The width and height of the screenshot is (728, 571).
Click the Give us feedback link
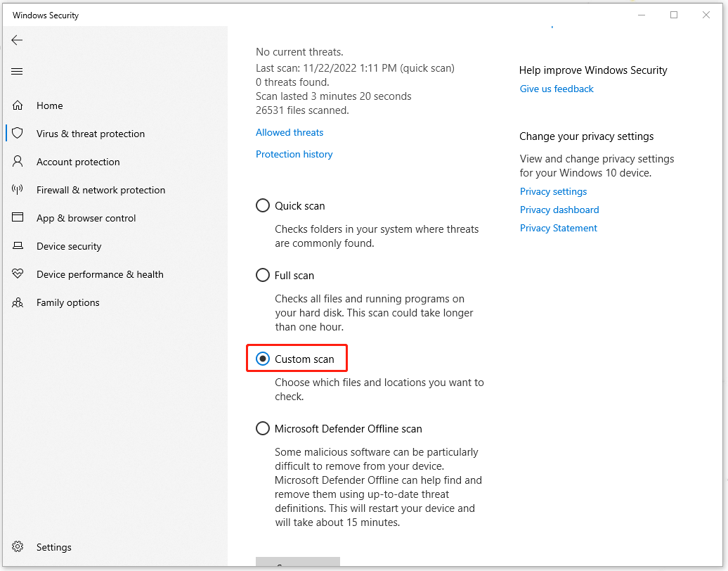coord(557,89)
